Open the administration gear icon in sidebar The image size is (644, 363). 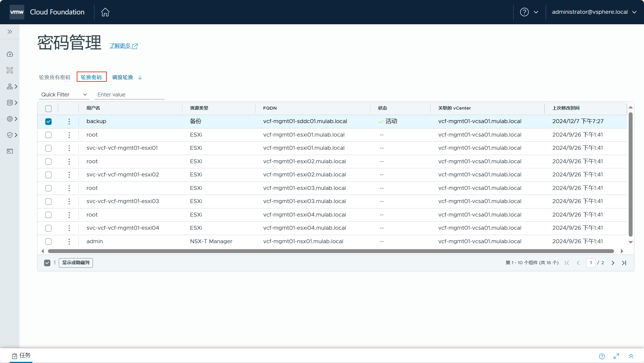[10, 119]
